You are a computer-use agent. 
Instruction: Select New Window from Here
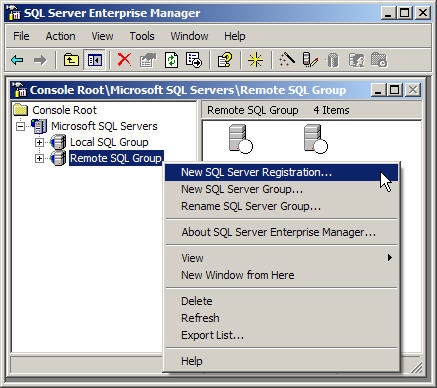pyautogui.click(x=282, y=275)
